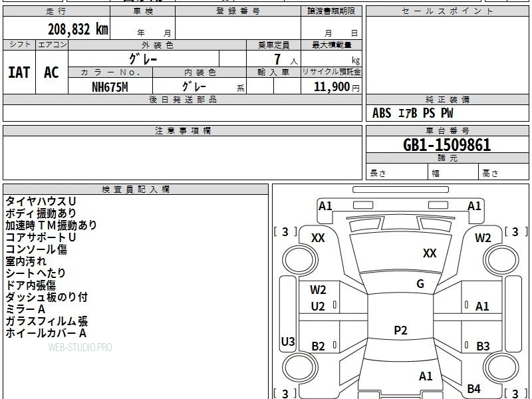Image resolution: width=532 pixels, height=399 pixels.
Task: Click the 内装色 header
Action: pyautogui.click(x=199, y=72)
